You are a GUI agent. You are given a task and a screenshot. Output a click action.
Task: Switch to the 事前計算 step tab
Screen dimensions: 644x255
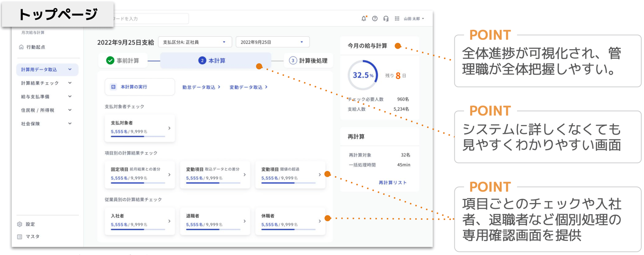point(123,61)
